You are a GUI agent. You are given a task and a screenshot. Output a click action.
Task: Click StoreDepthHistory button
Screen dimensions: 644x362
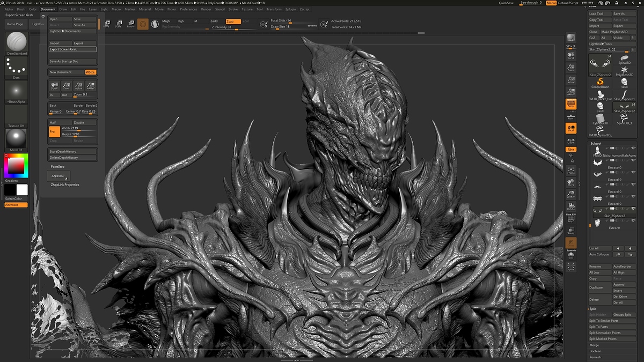click(72, 152)
